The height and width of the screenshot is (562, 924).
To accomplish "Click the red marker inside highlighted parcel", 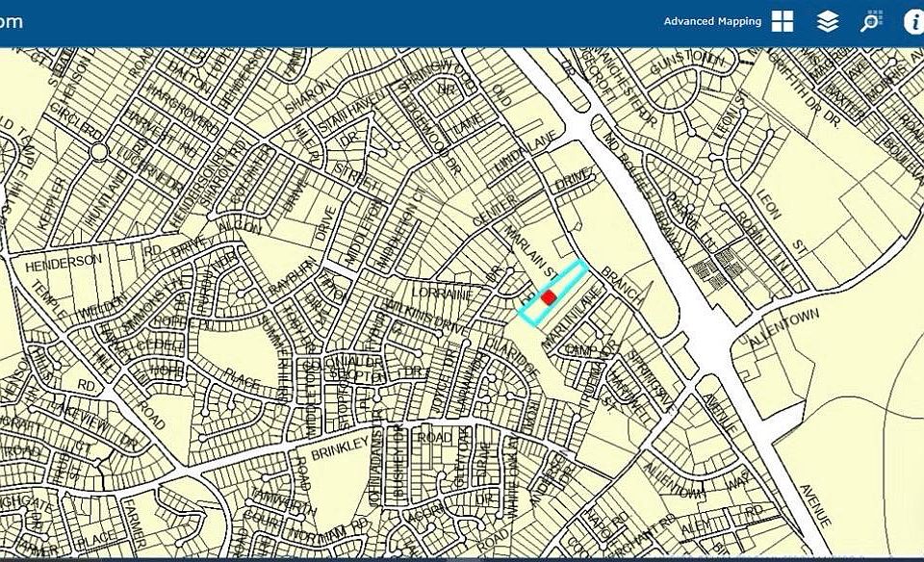I will point(549,297).
